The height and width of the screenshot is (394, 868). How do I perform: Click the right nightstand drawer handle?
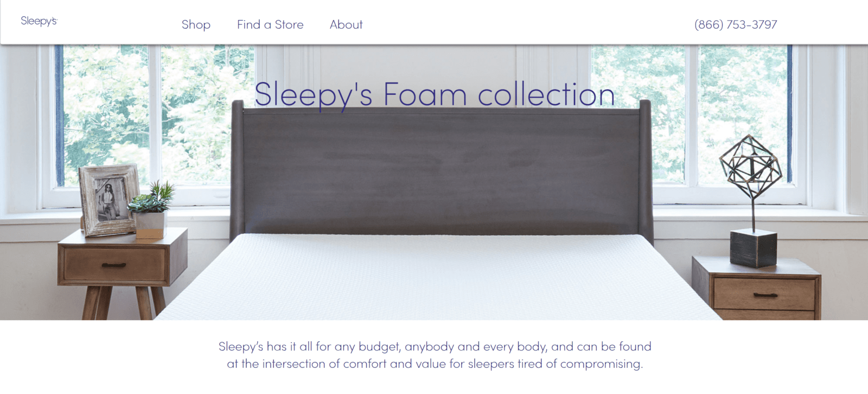coord(765,295)
